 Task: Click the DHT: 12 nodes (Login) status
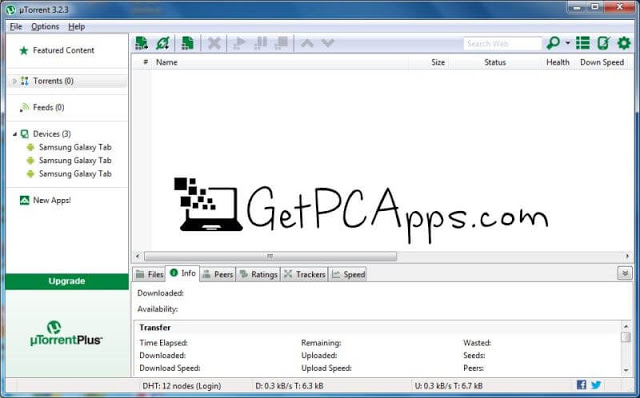point(182,386)
